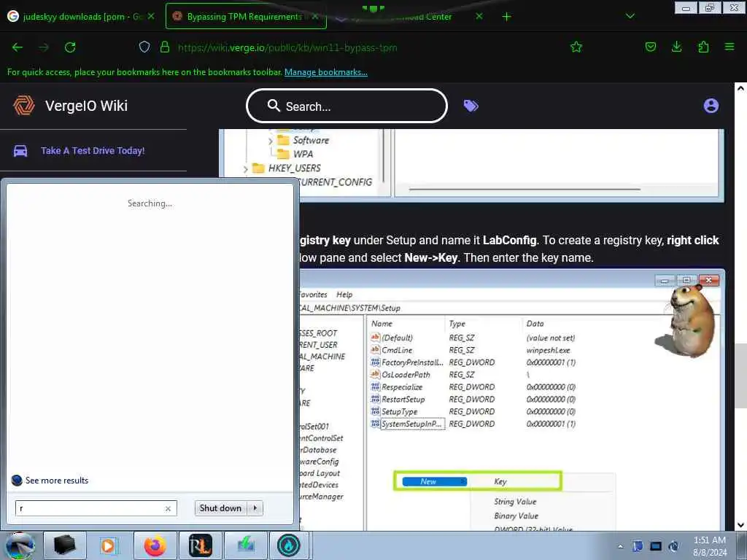The image size is (747, 560).
Task: Open Take A Test Drive Today link
Action: 93,150
